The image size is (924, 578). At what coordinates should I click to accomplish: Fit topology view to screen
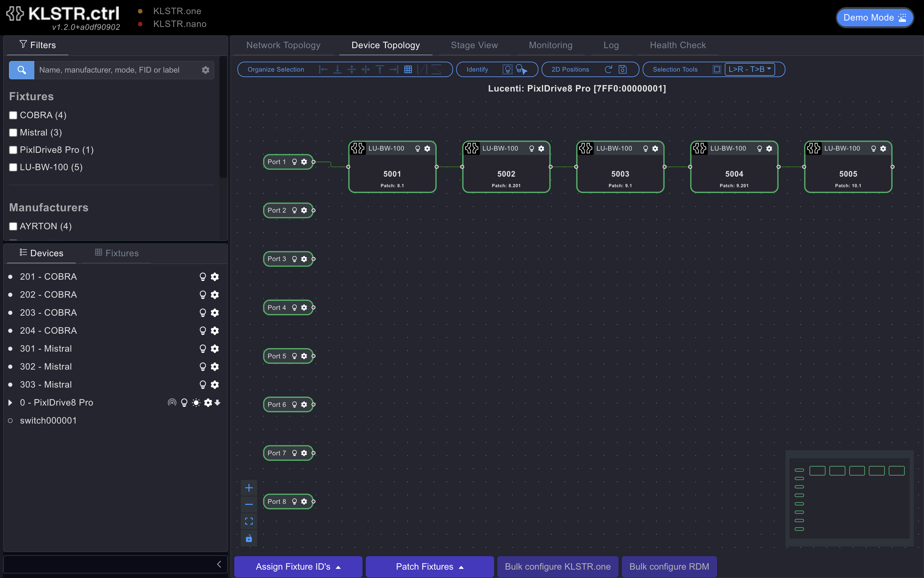pyautogui.click(x=249, y=521)
